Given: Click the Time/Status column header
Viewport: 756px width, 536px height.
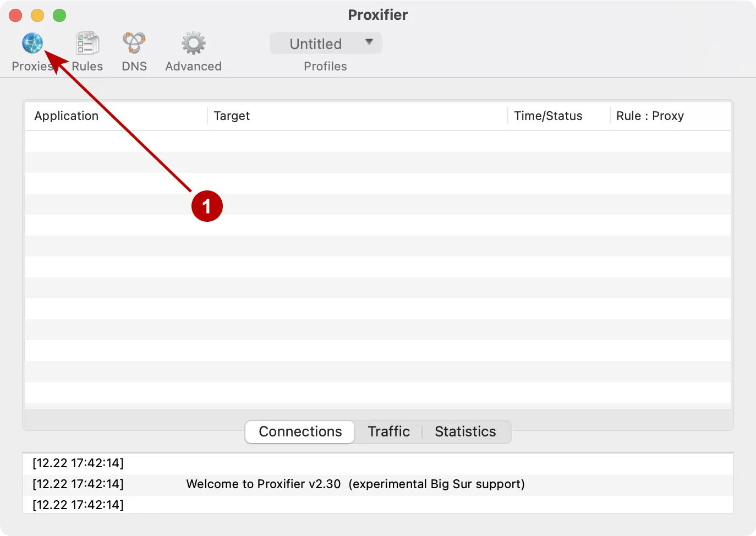Looking at the screenshot, I should 548,116.
